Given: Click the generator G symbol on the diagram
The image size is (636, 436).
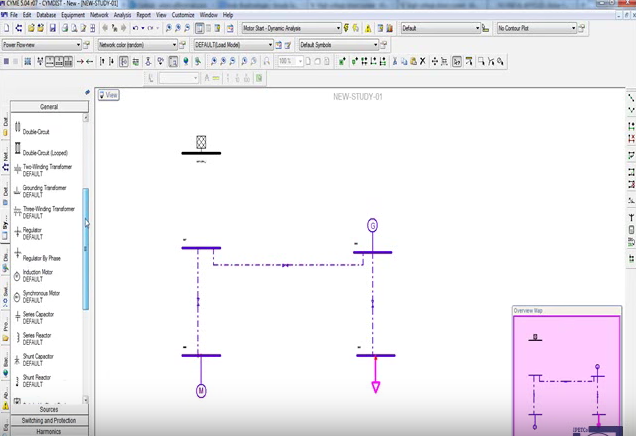Looking at the screenshot, I should (x=373, y=226).
